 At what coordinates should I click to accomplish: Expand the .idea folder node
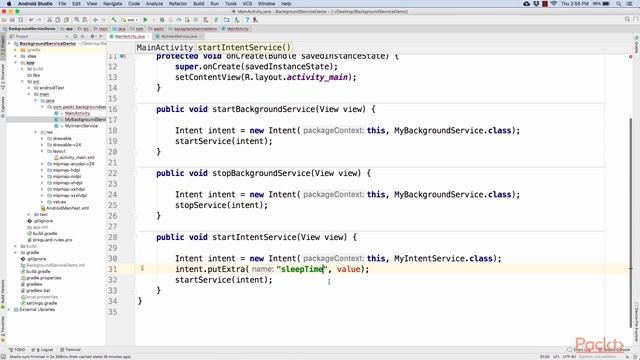pyautogui.click(x=16, y=56)
